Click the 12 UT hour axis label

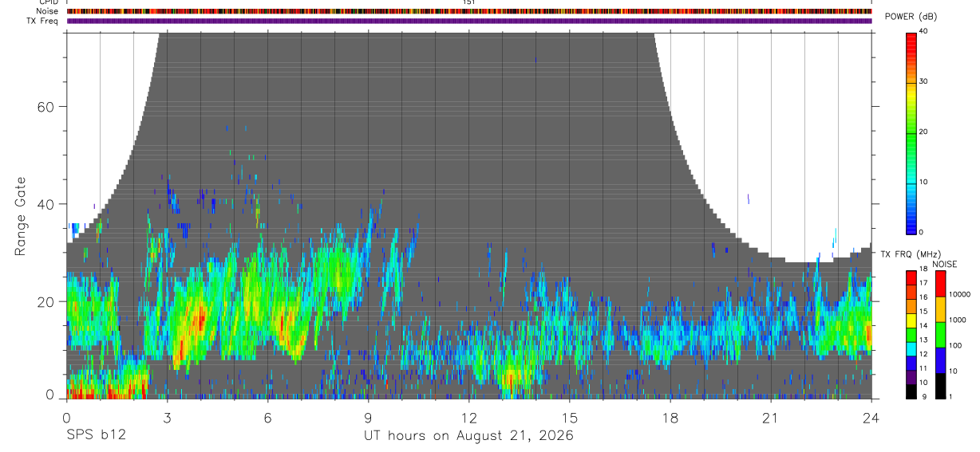(468, 418)
